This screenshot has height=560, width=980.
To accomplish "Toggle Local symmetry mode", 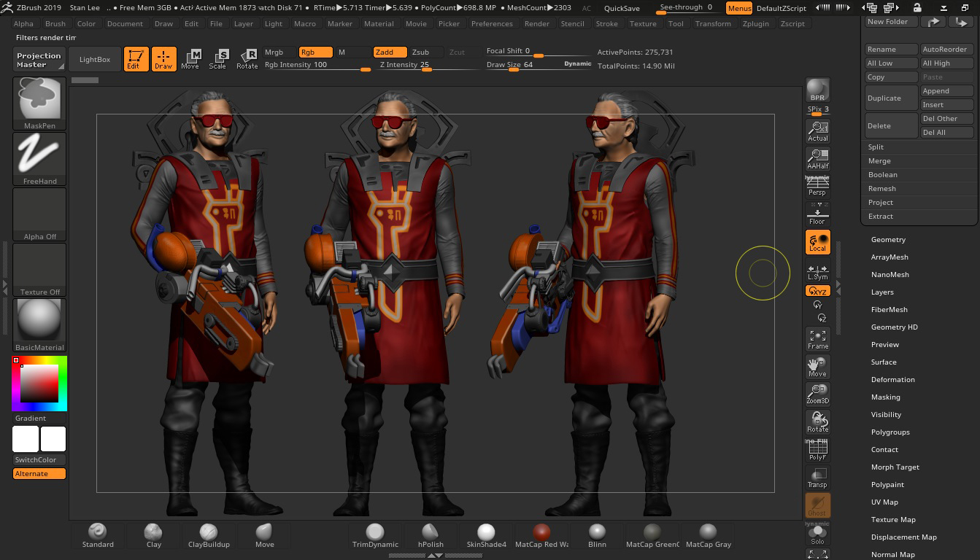I will (x=817, y=242).
